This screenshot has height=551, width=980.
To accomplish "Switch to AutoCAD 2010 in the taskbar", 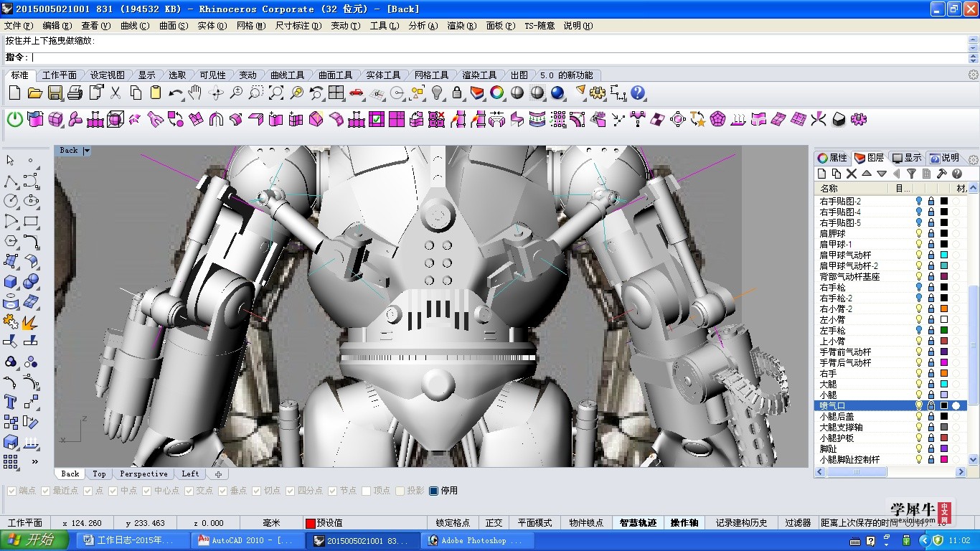I will tap(248, 540).
